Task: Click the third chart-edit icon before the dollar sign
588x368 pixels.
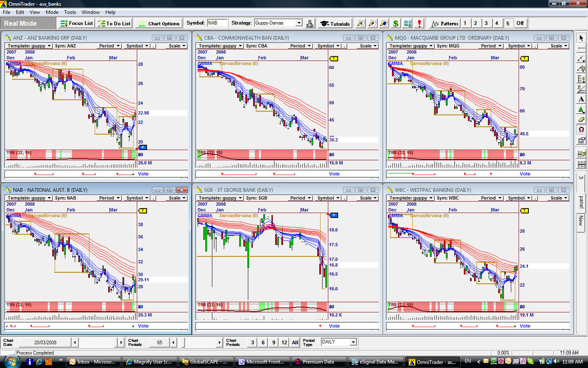Action: (384, 23)
